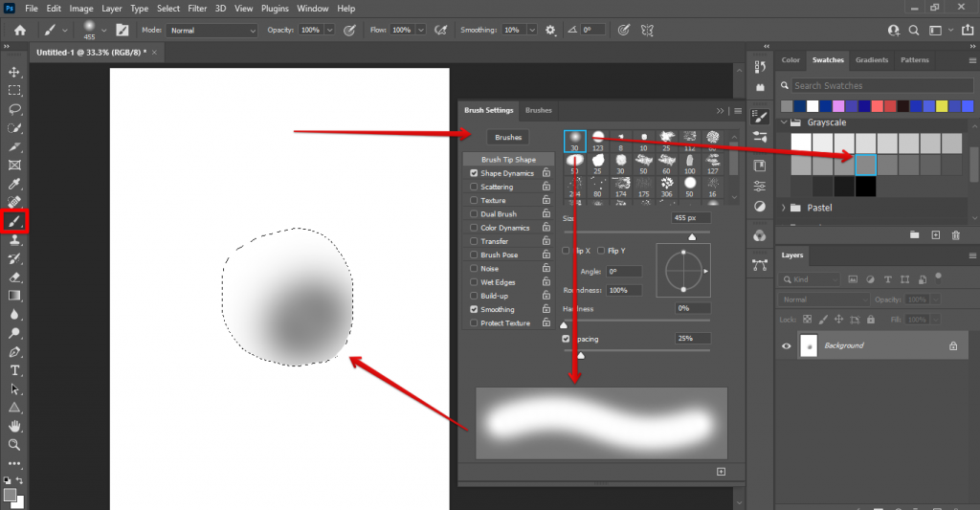Click the Home icon in options bar

coord(20,30)
